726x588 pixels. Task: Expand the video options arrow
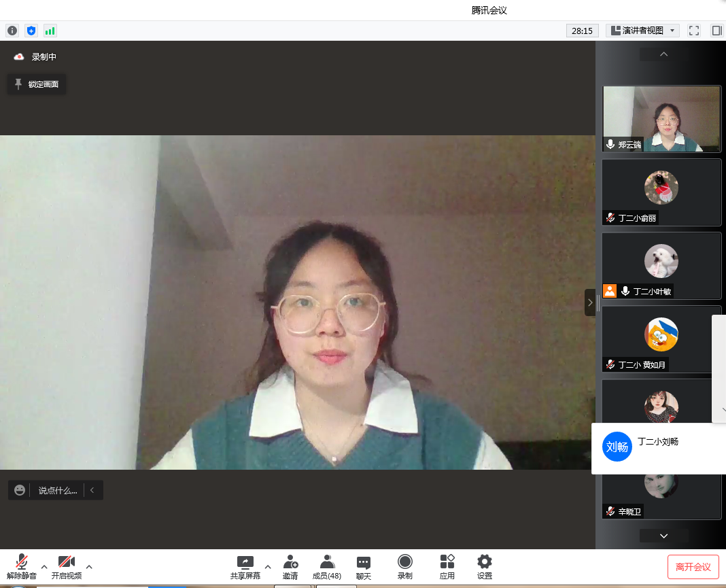pos(89,566)
